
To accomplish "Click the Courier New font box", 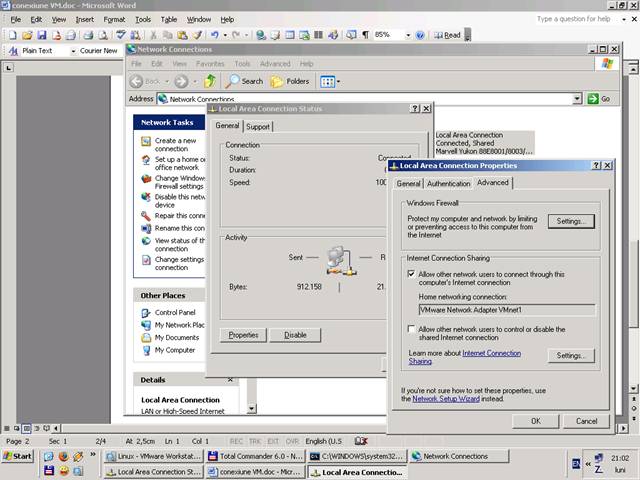I will click(x=98, y=51).
